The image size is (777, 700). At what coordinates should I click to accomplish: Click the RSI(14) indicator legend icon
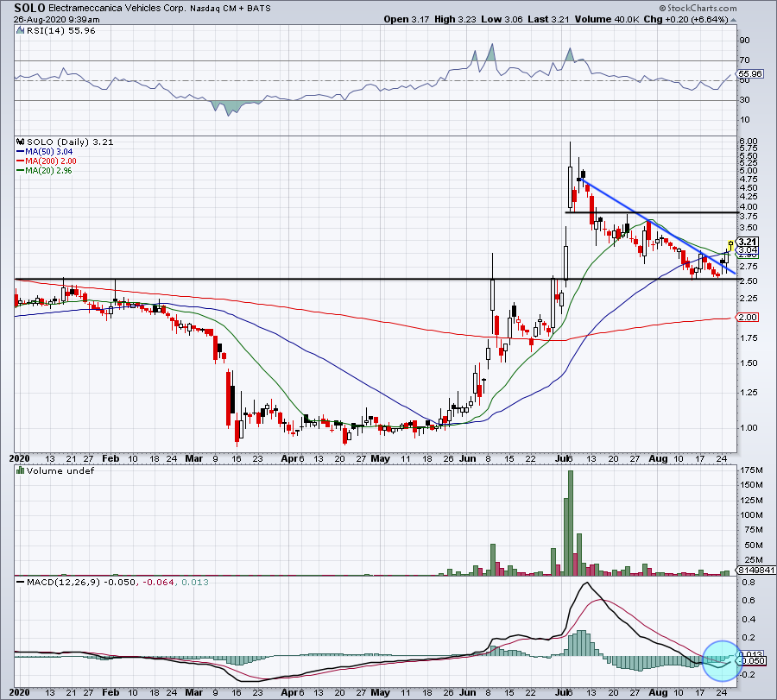21,31
